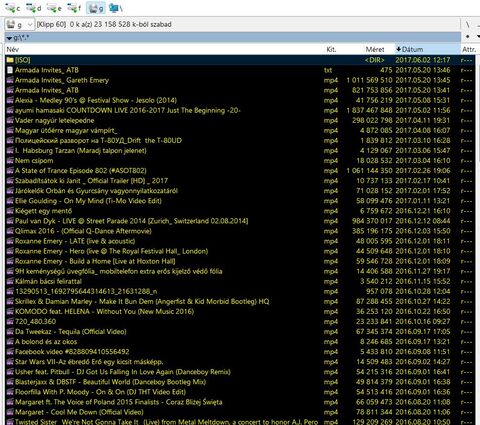Select the active drive g button

click(x=95, y=8)
